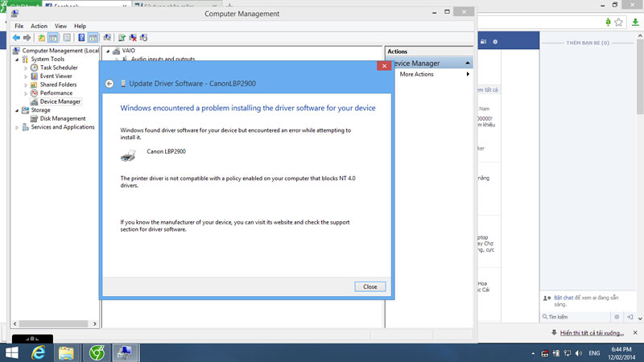Click the Scan for hardware changes icon
Viewport: 644px width, 362px height.
click(107, 38)
